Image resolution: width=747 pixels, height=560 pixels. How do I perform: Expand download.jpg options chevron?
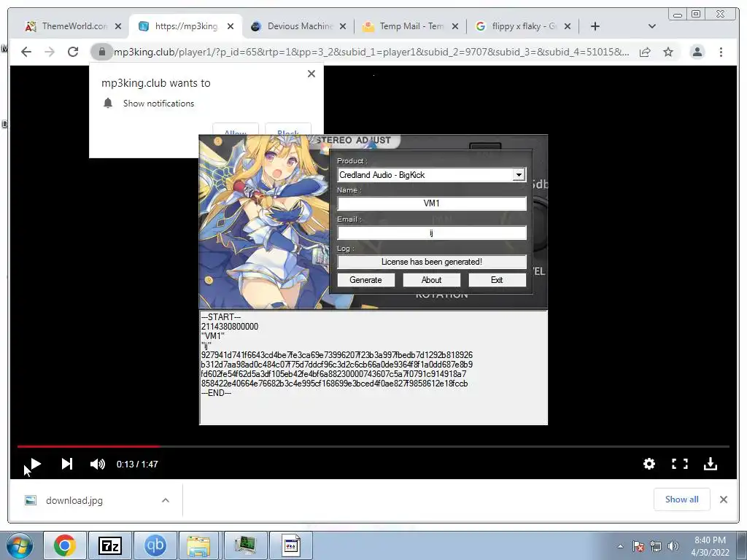click(x=166, y=500)
